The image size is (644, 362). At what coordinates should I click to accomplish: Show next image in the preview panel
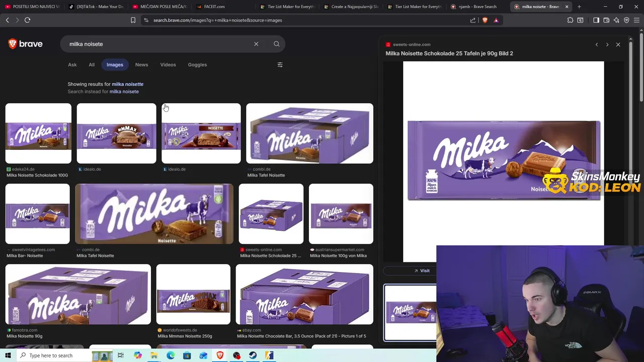pos(607,45)
